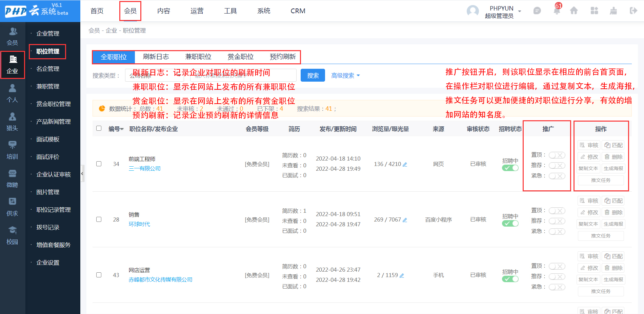This screenshot has width=644, height=314.
Task: Open 增值套餐服务 in sidebar submenu
Action: click(54, 245)
